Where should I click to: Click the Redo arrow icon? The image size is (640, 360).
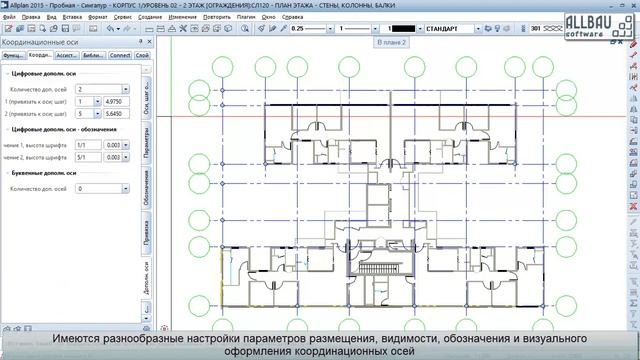coord(127,29)
